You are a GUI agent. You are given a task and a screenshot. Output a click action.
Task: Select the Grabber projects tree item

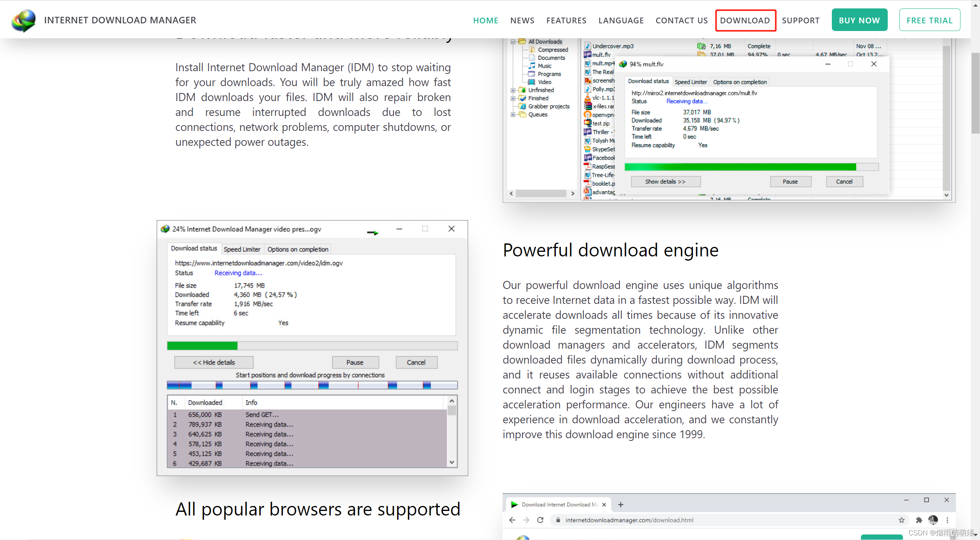point(549,106)
